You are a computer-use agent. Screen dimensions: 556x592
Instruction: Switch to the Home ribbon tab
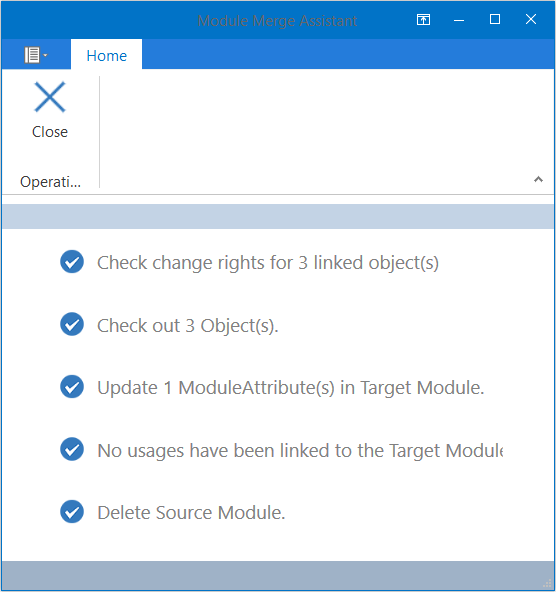[106, 56]
